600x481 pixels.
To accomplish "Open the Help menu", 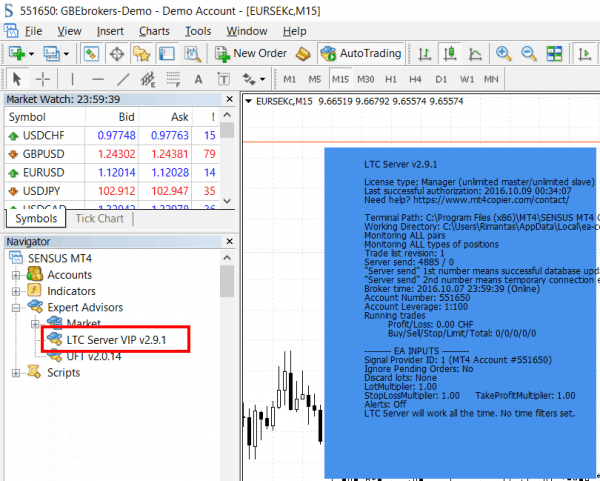I will pyautogui.click(x=295, y=31).
